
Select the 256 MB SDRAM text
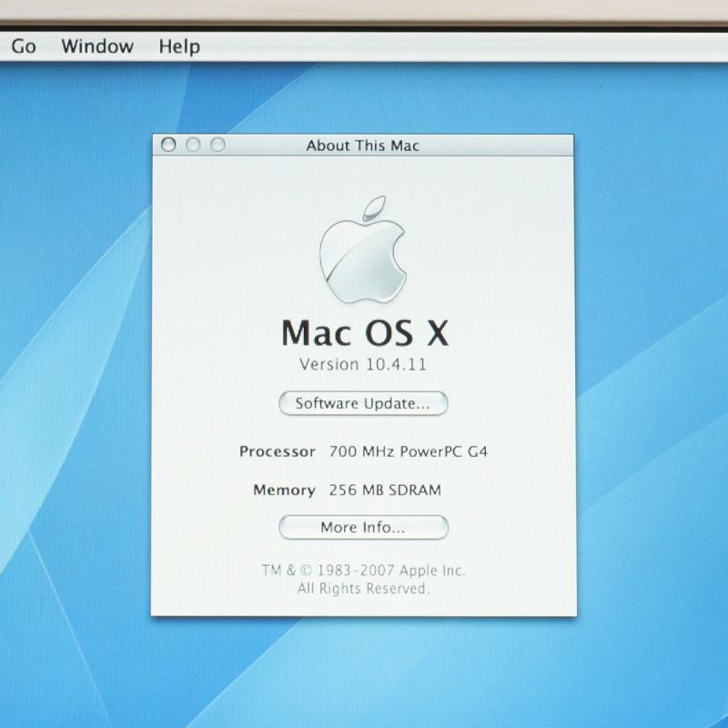(385, 490)
